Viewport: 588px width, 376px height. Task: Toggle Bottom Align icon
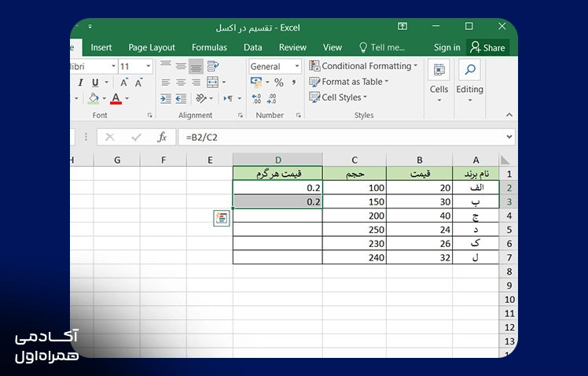tap(196, 67)
